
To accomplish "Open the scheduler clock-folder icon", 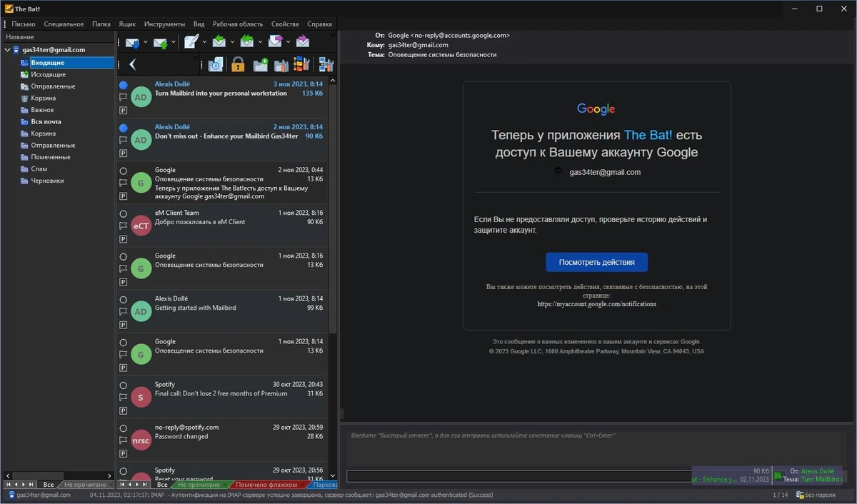I will pos(216,64).
